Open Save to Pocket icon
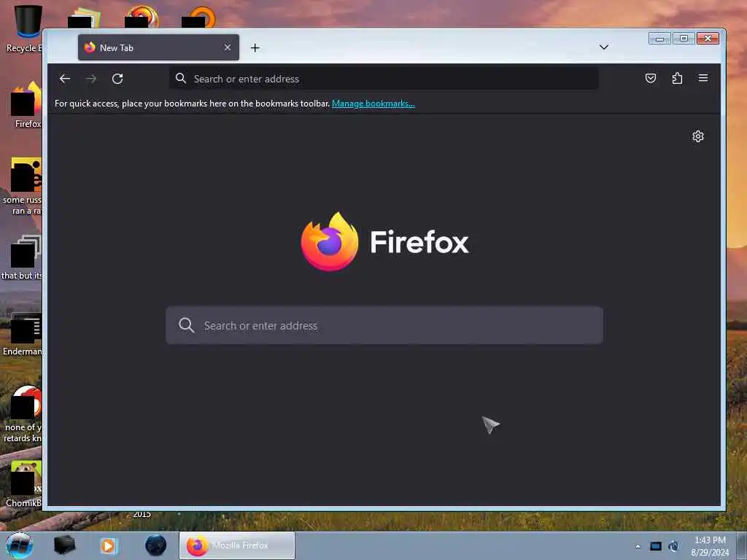The height and width of the screenshot is (560, 747). point(651,78)
